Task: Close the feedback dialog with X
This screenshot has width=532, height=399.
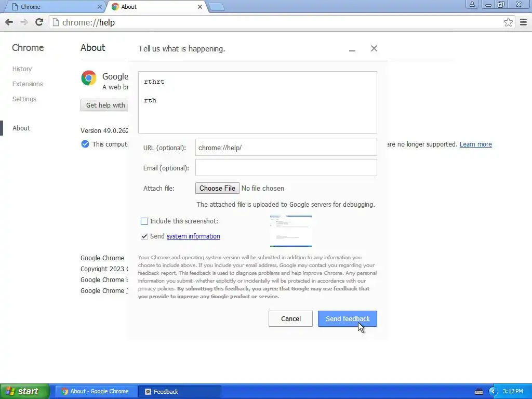Action: click(x=374, y=48)
